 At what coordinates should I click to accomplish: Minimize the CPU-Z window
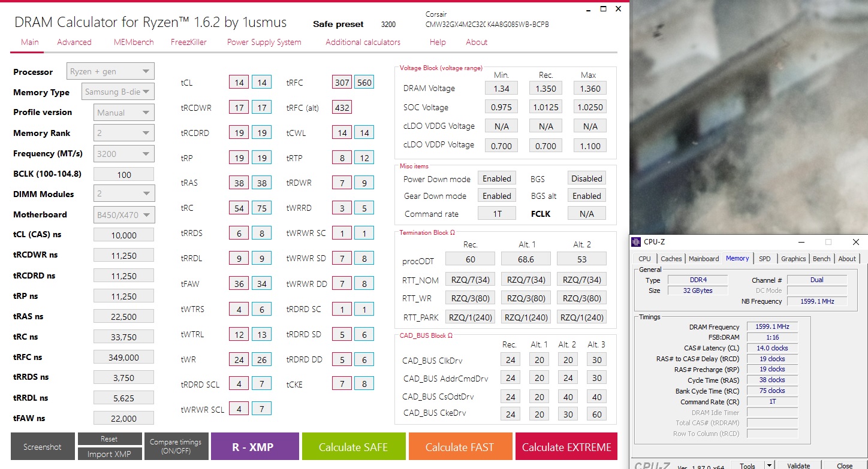click(x=801, y=242)
